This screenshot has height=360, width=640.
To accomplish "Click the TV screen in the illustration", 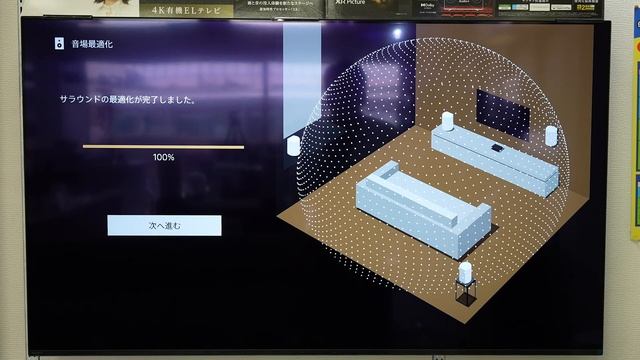I will [x=503, y=115].
